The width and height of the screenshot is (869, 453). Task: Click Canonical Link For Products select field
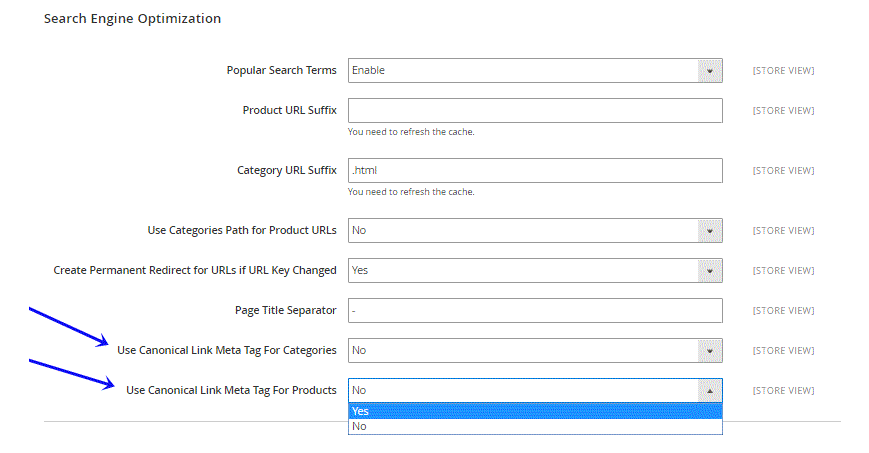[535, 390]
